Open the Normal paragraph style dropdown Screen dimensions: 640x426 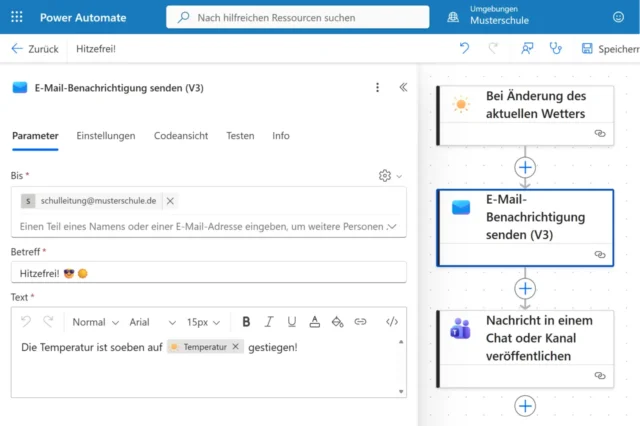96,322
